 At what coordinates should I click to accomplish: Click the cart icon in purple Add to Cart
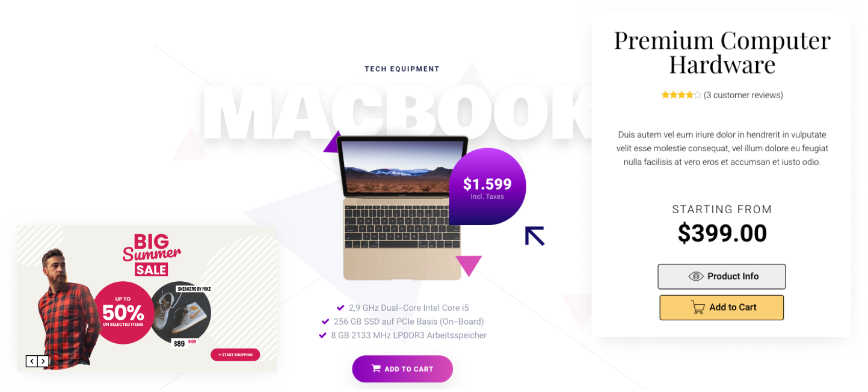(x=376, y=369)
